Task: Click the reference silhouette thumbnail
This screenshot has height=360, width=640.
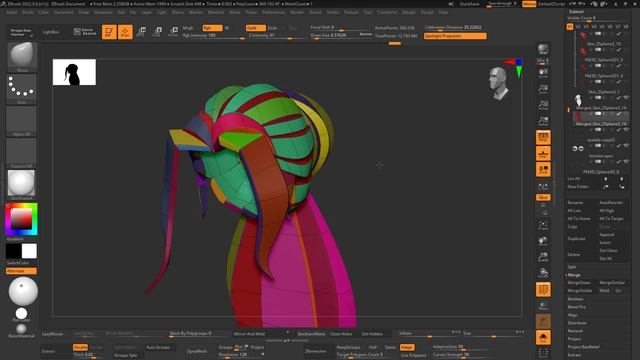Action: [x=74, y=72]
